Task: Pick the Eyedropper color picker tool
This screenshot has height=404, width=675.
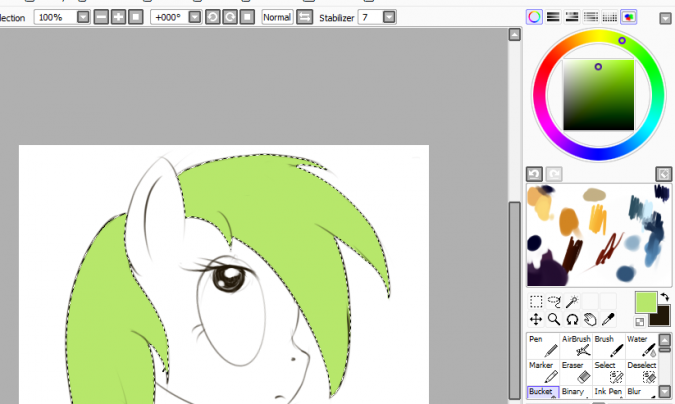Action: 608,320
